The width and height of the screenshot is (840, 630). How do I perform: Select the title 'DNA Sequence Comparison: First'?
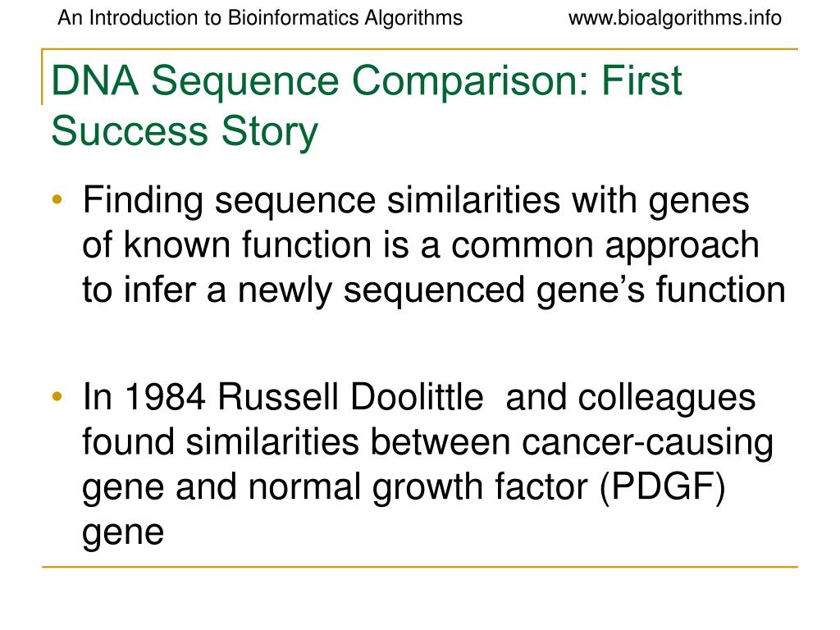click(x=367, y=80)
